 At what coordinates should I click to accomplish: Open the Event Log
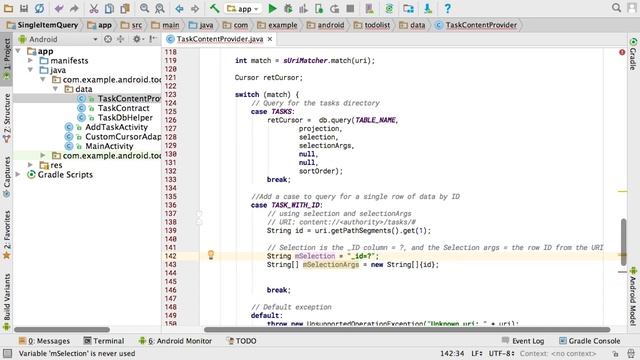(523, 341)
